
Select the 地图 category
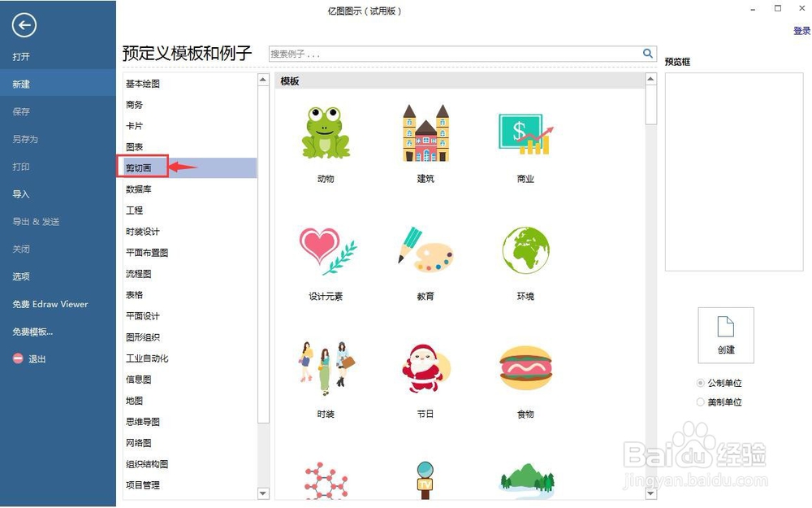[134, 401]
